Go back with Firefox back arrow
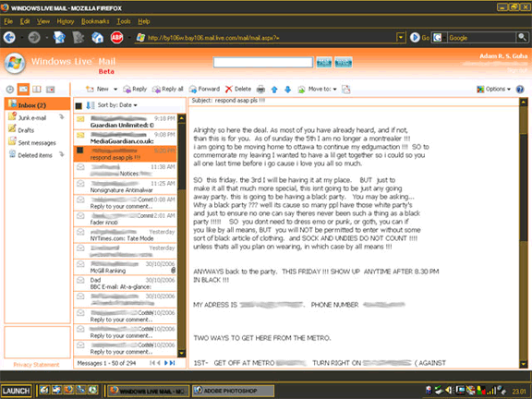This screenshot has width=532, height=399. point(9,37)
